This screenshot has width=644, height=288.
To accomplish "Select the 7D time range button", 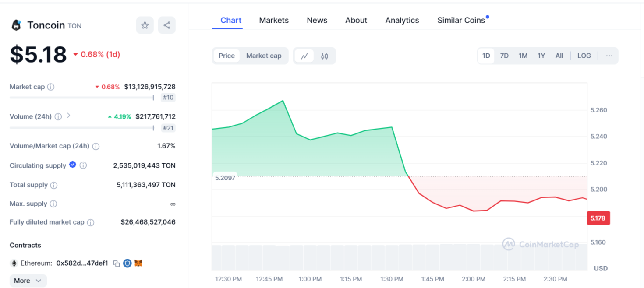I will (504, 56).
